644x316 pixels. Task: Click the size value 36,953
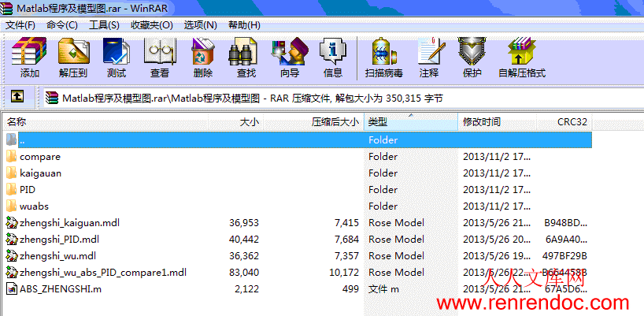click(x=244, y=223)
